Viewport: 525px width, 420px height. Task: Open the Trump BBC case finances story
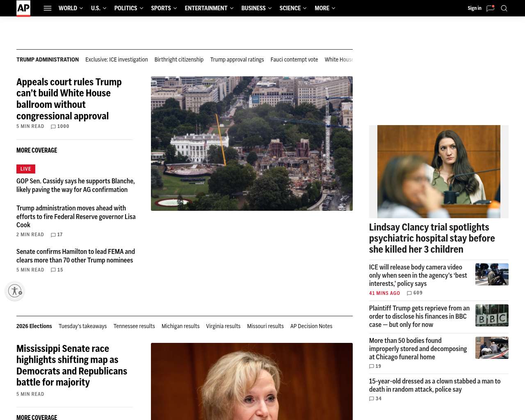tap(419, 316)
